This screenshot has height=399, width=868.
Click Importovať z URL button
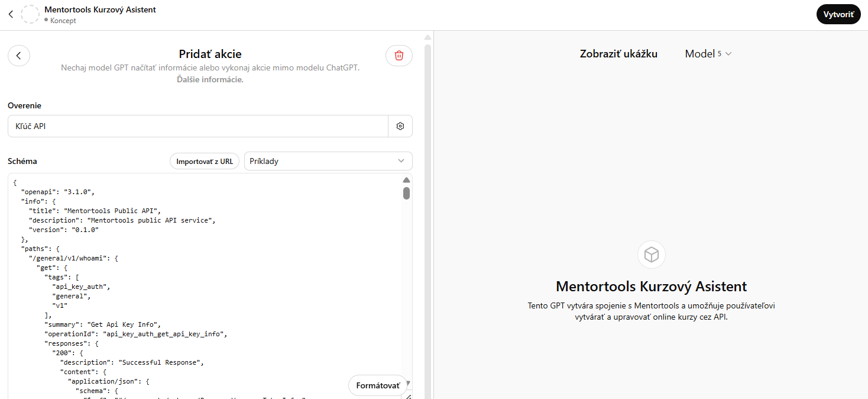tap(205, 161)
